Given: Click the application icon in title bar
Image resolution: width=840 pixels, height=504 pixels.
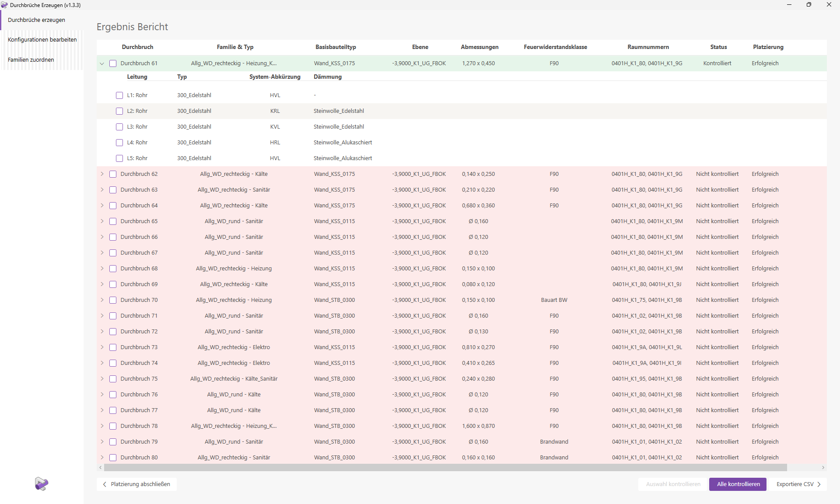Looking at the screenshot, I should [x=5, y=5].
